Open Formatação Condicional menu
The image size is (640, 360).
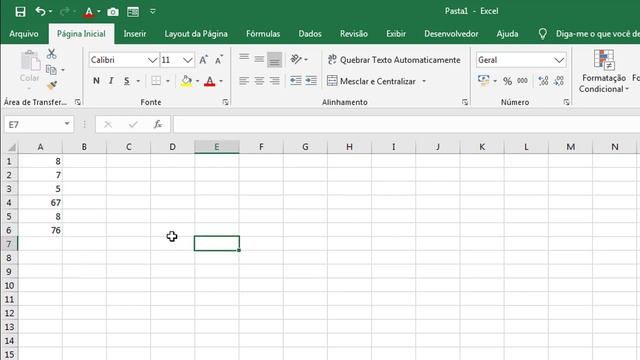click(x=604, y=71)
